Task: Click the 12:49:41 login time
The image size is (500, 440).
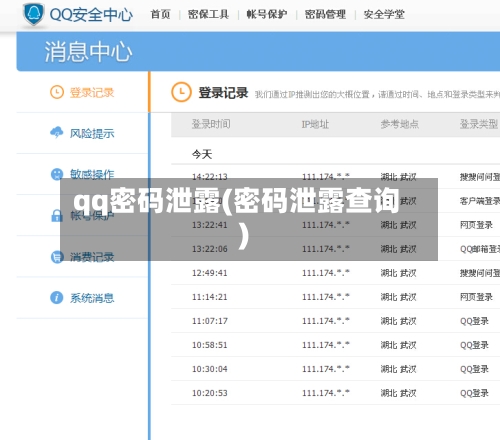Action: coord(210,273)
